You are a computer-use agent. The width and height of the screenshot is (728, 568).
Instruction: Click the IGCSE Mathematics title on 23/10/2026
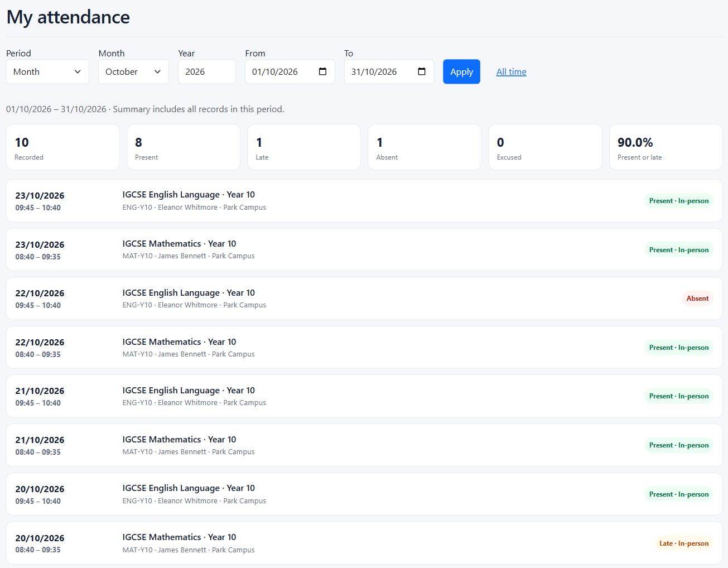coord(179,244)
